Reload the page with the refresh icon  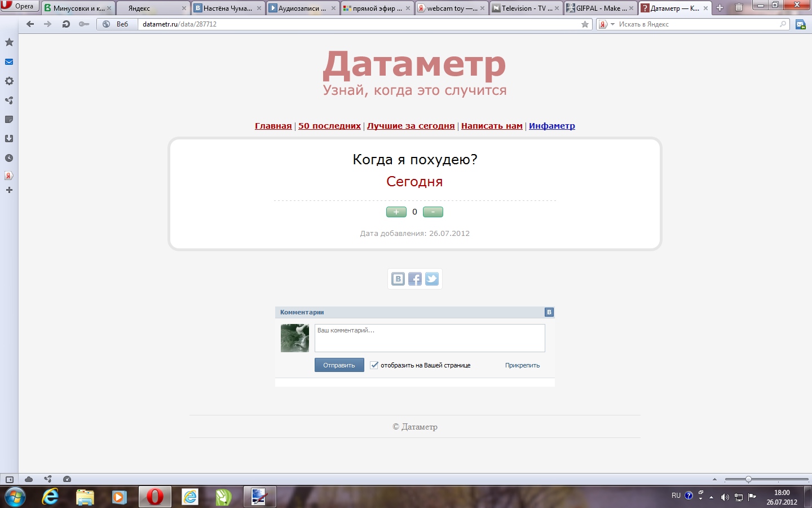pos(66,24)
